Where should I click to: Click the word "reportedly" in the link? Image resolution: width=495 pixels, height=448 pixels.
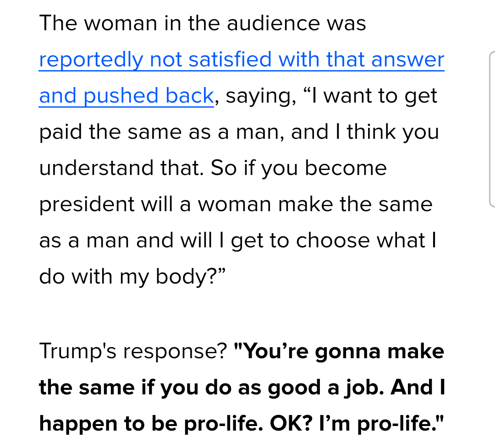pyautogui.click(x=91, y=60)
